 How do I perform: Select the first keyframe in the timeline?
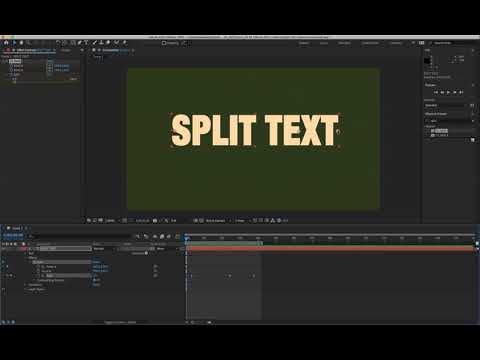191,276
